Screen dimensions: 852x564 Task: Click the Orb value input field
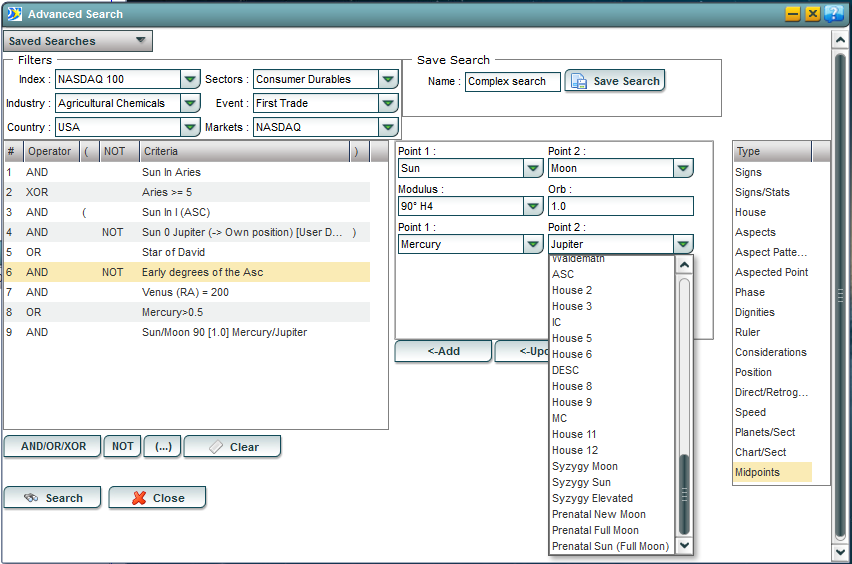(620, 206)
